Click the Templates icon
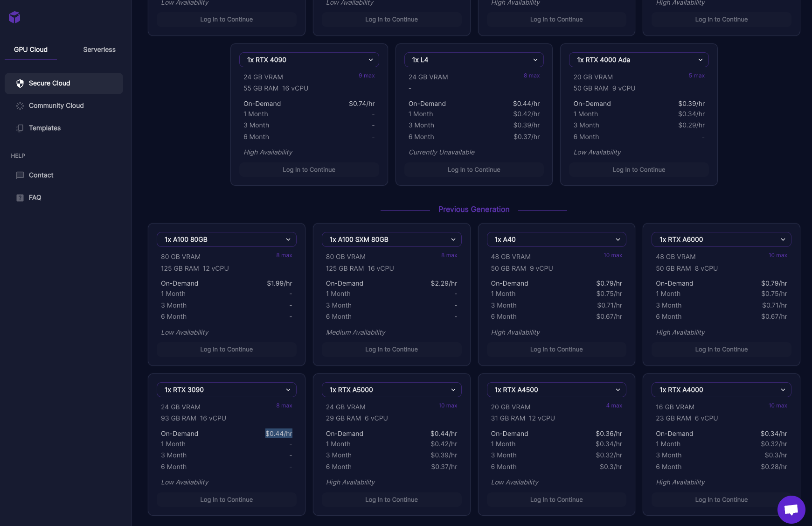Viewport: 812px width, 526px height. click(20, 128)
